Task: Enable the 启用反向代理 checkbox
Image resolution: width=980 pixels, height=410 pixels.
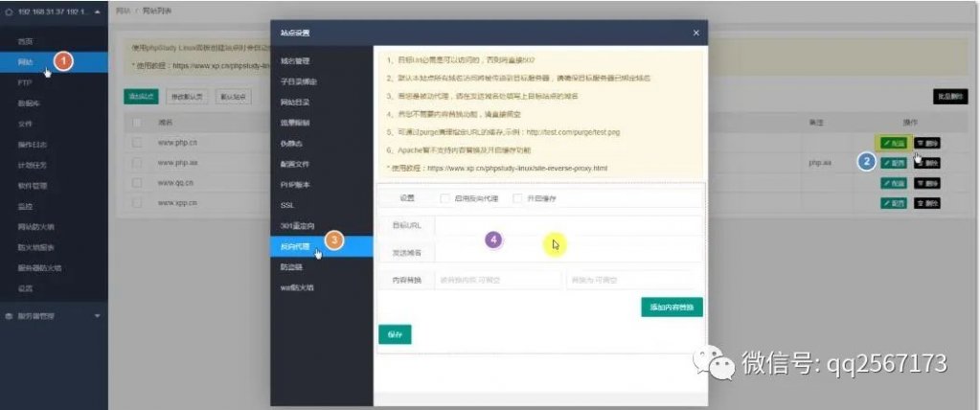Action: click(445, 198)
